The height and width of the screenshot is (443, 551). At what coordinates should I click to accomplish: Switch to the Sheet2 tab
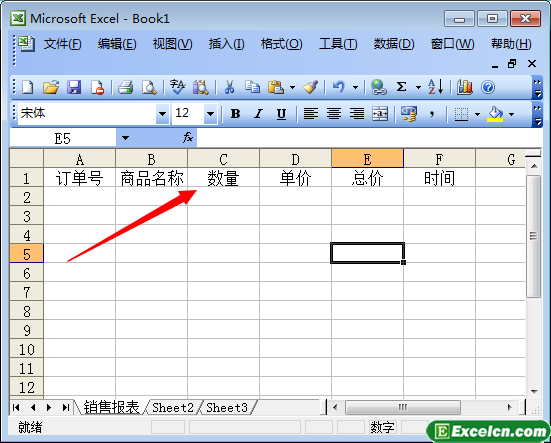tap(173, 408)
